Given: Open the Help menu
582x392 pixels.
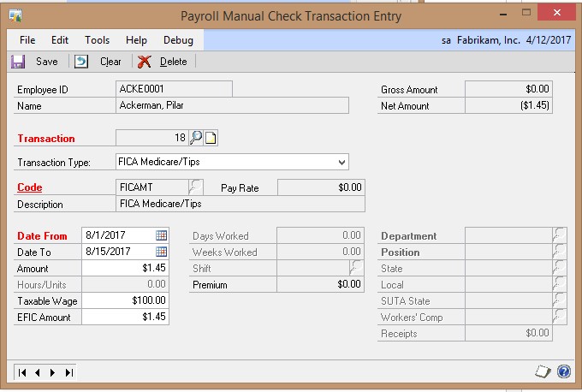Looking at the screenshot, I should coord(136,40).
